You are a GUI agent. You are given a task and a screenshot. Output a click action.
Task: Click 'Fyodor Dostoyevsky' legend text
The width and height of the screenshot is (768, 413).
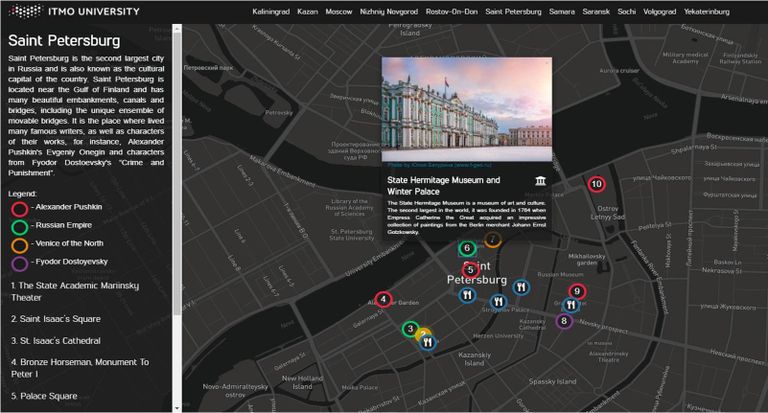pos(72,262)
